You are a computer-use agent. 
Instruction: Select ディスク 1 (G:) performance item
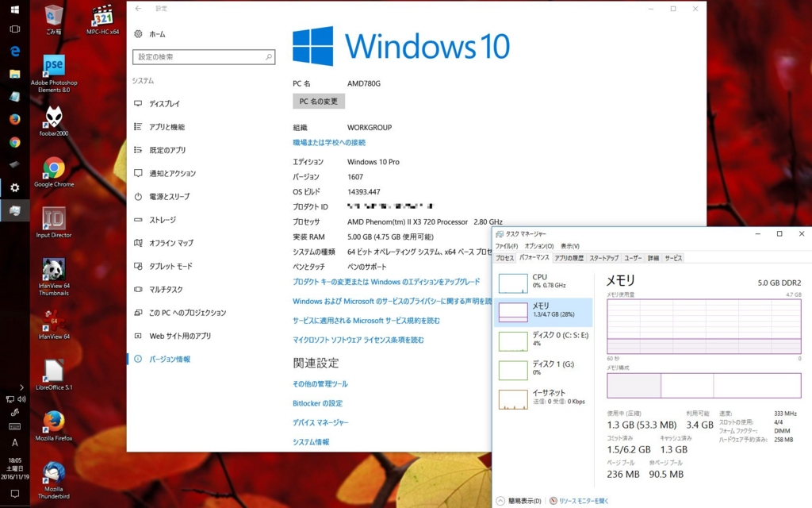coord(544,370)
